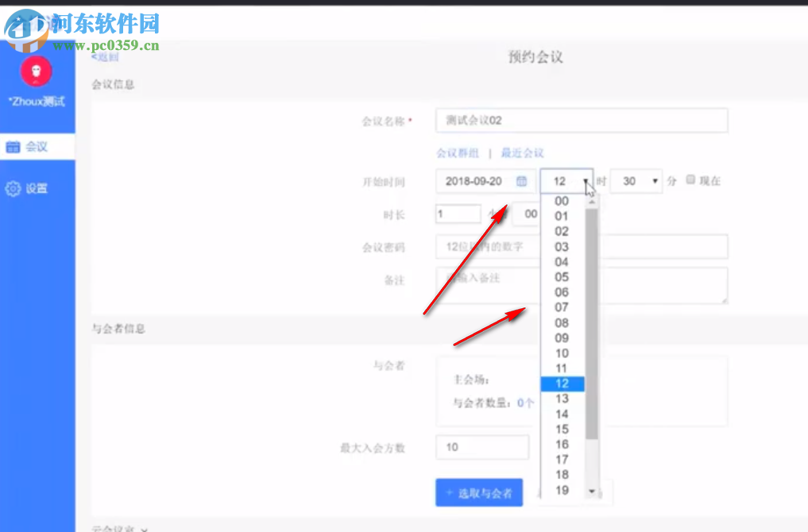Open the minutes dropdown showing 30

click(636, 181)
